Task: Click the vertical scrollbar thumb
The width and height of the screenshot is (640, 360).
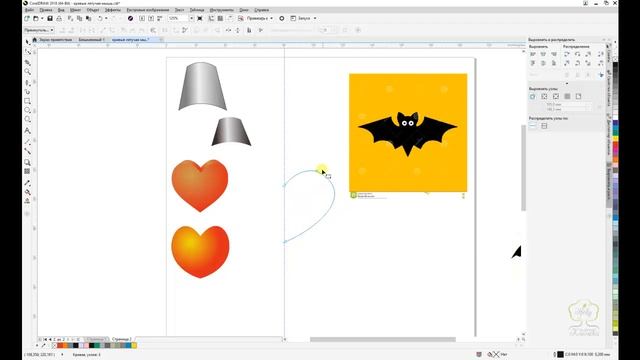Action: tap(523, 168)
